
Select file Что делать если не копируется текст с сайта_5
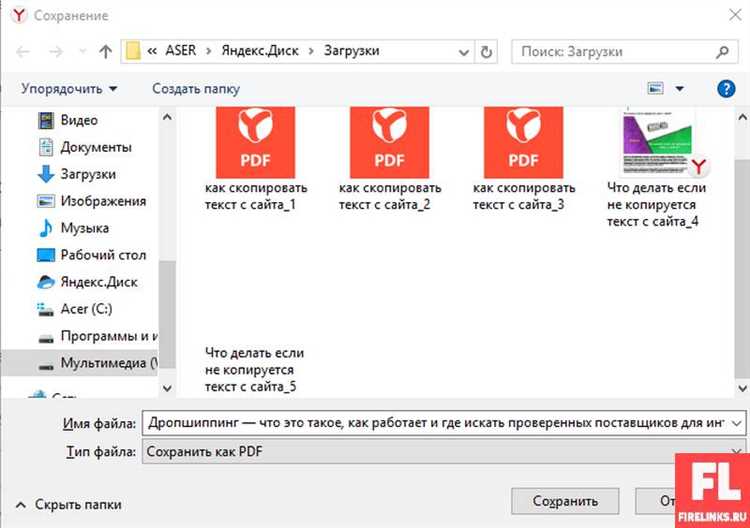[254, 369]
